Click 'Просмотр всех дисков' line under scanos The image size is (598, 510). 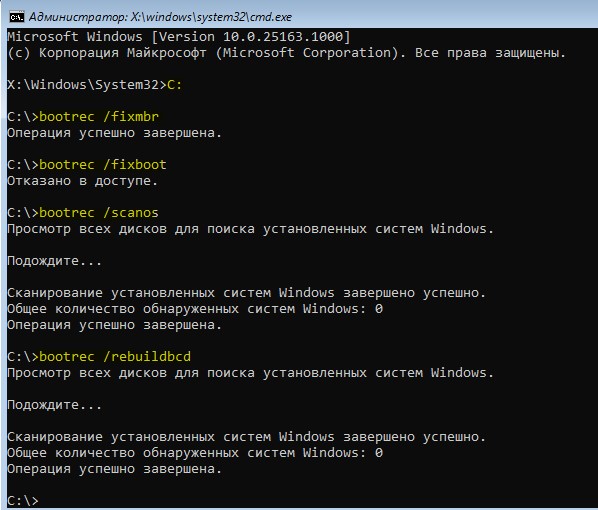(x=251, y=229)
